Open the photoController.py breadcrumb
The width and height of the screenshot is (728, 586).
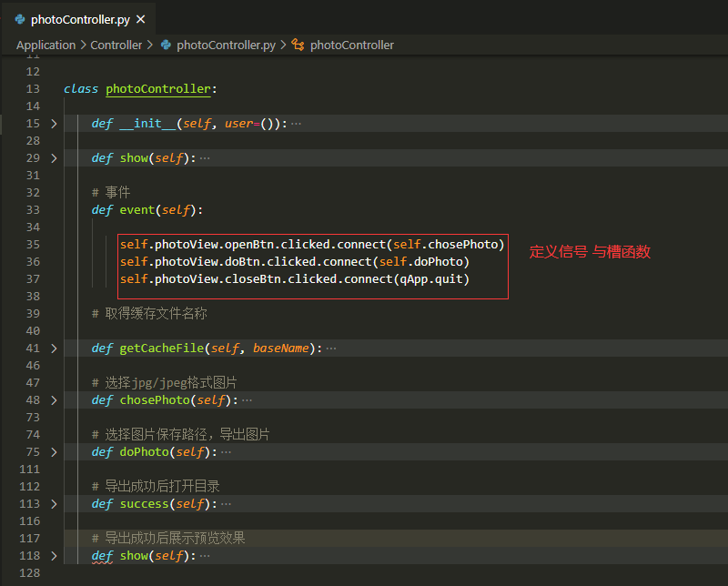coord(226,45)
